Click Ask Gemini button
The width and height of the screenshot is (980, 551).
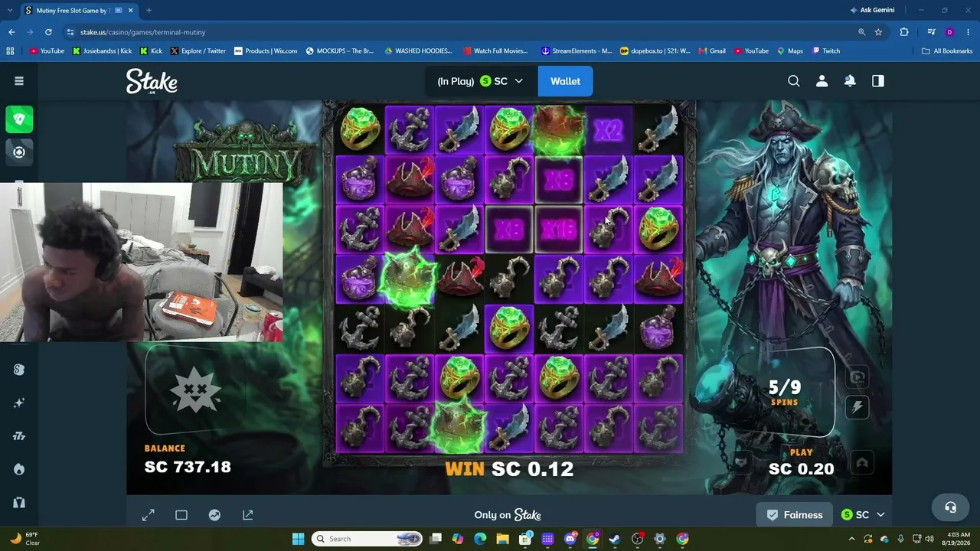click(x=871, y=10)
